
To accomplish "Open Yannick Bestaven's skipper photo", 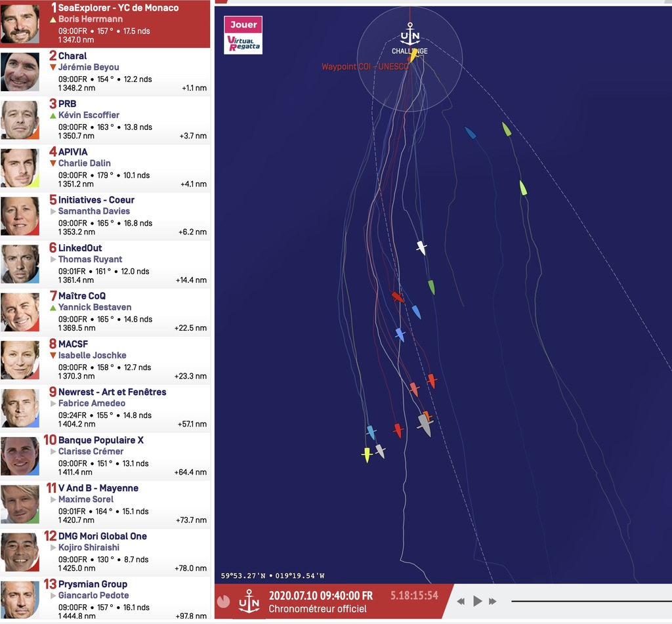I will click(20, 312).
